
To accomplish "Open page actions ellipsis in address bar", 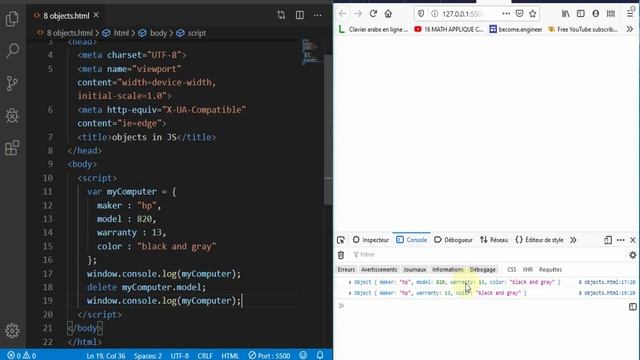I will pos(506,13).
